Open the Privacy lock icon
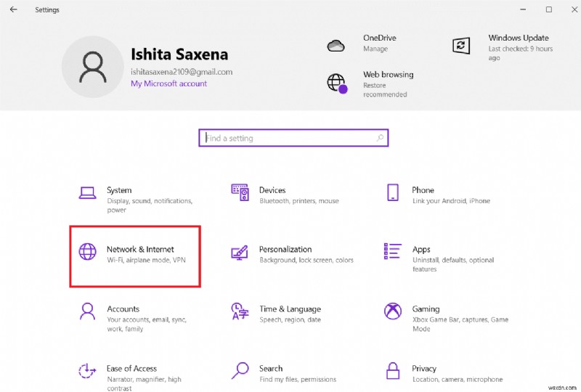The height and width of the screenshot is (392, 581). click(392, 371)
